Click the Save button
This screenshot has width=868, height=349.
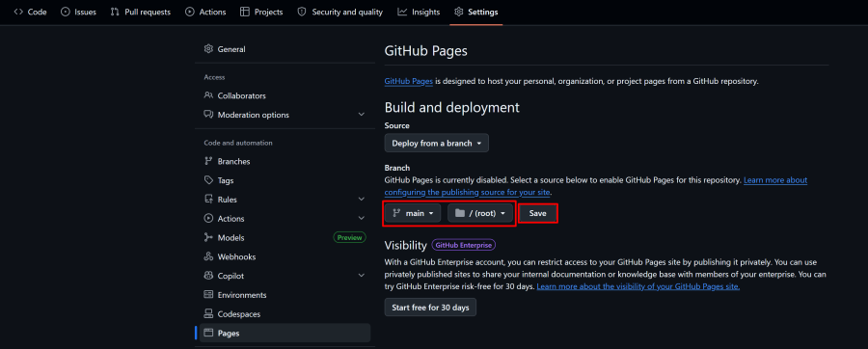pyautogui.click(x=537, y=213)
